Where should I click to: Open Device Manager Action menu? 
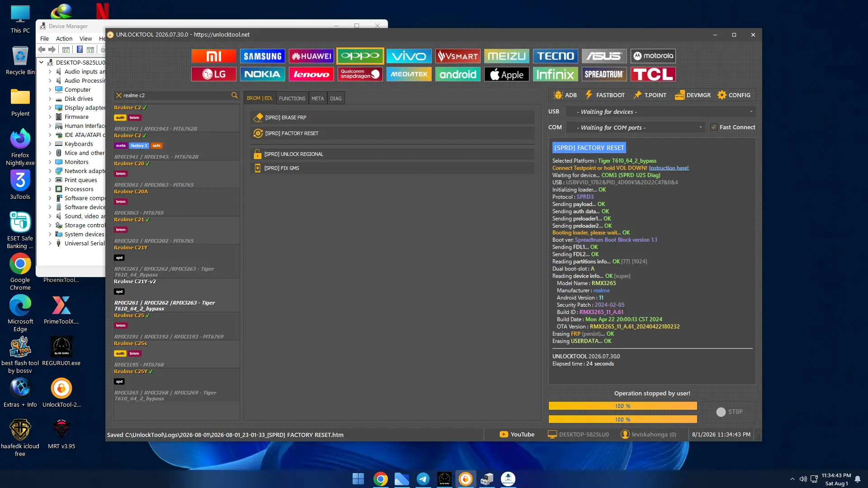(x=64, y=38)
